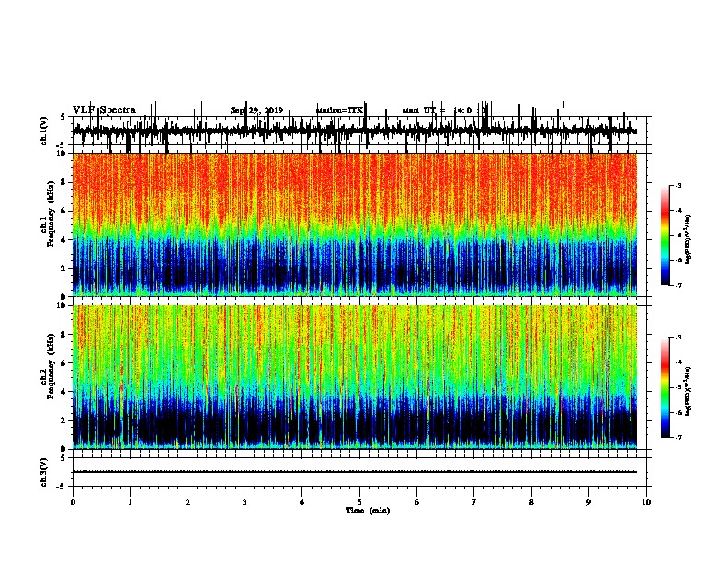Click the ch.1 spectrogram "8" kHz tick label
The height and width of the screenshot is (563, 728).
64,182
